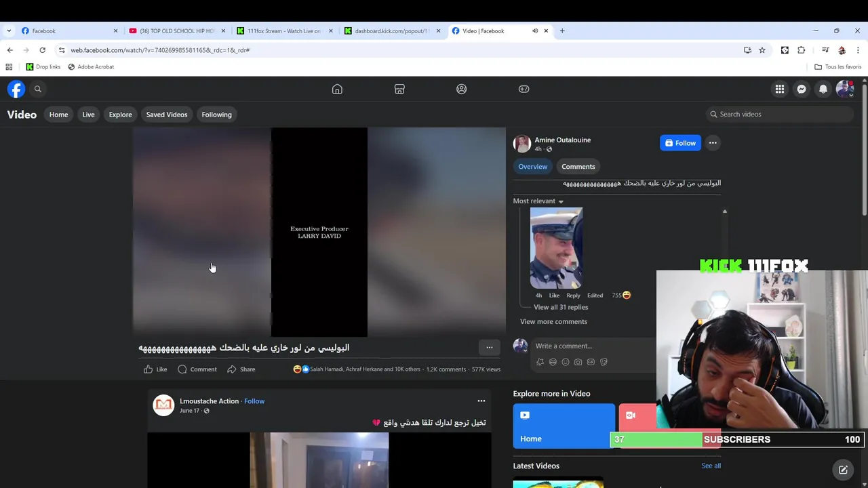Viewport: 868px width, 488px height.
Task: Click the Search videos field
Action: pyautogui.click(x=778, y=114)
